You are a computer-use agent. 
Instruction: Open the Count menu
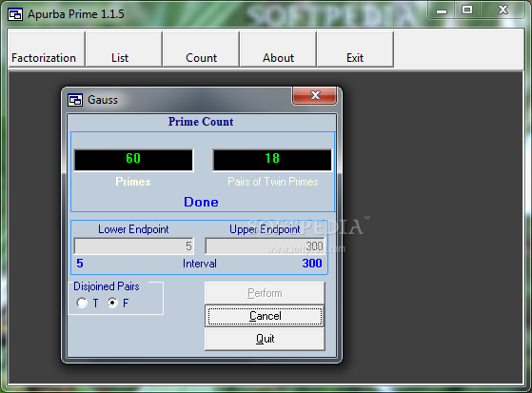point(201,49)
